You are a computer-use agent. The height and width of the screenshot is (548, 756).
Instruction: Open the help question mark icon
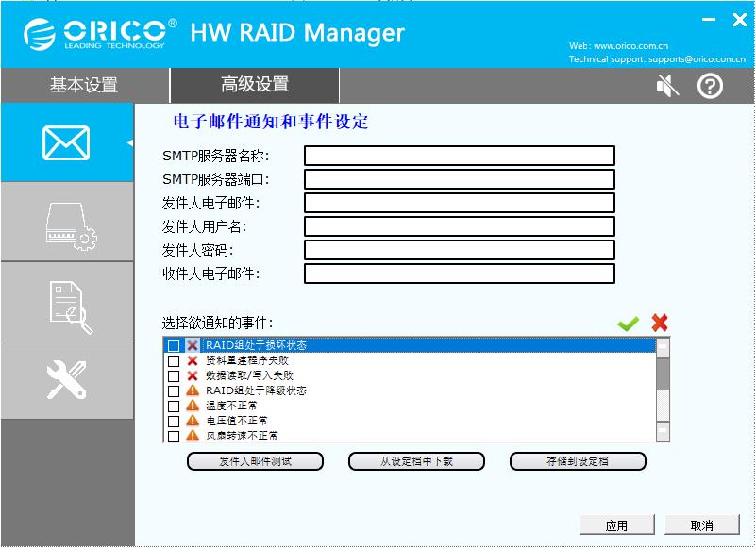tap(710, 86)
